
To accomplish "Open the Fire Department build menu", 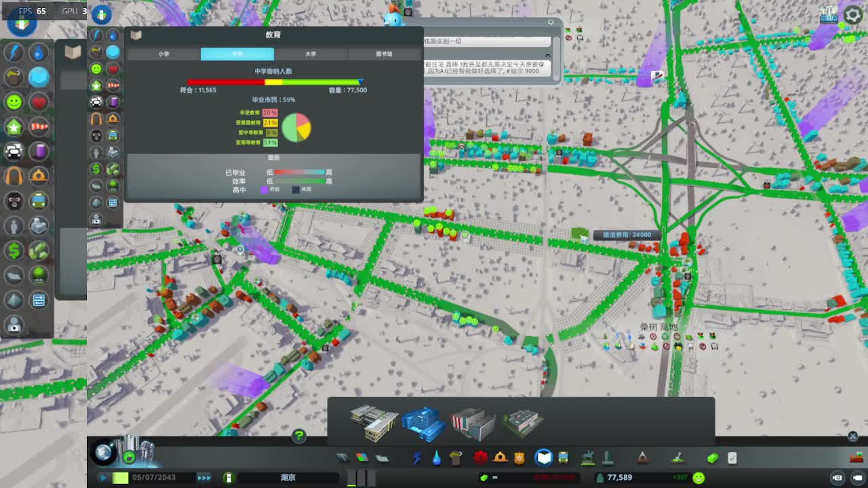I will (500, 458).
